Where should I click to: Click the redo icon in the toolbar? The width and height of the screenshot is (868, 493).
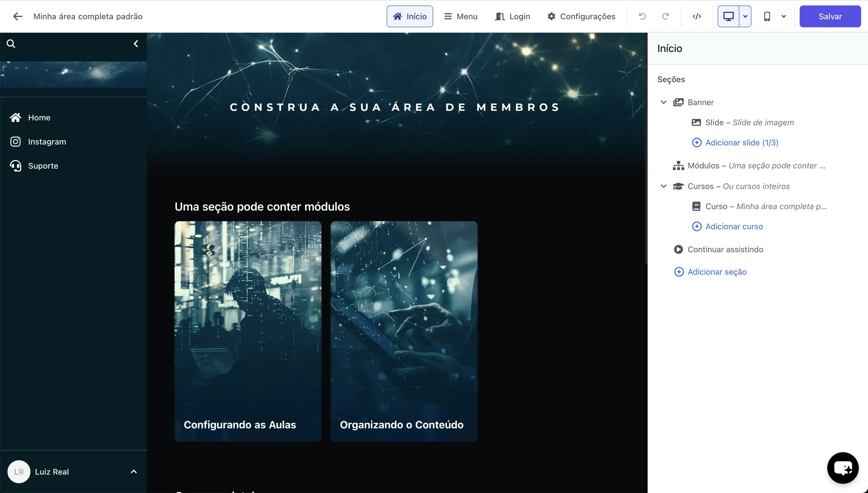665,16
